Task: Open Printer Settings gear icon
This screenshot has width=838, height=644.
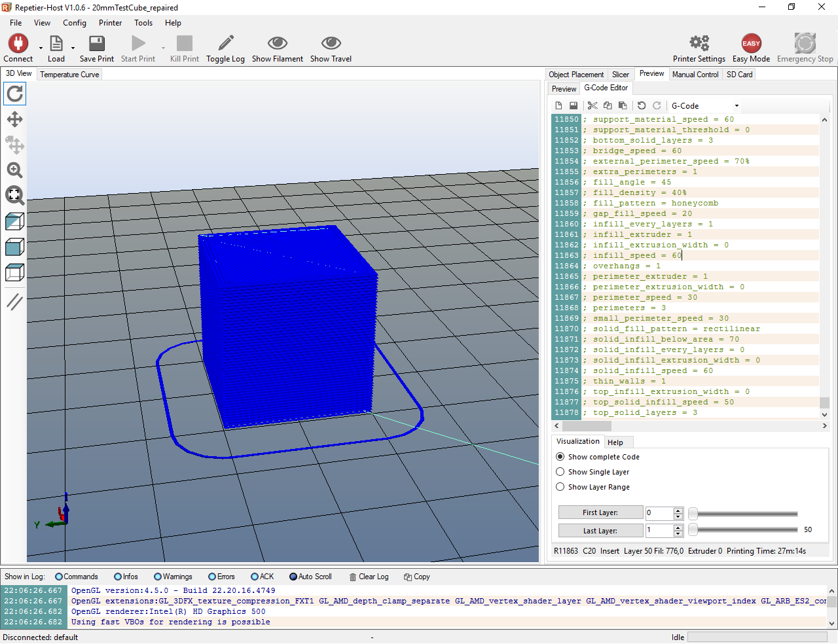Action: point(699,44)
